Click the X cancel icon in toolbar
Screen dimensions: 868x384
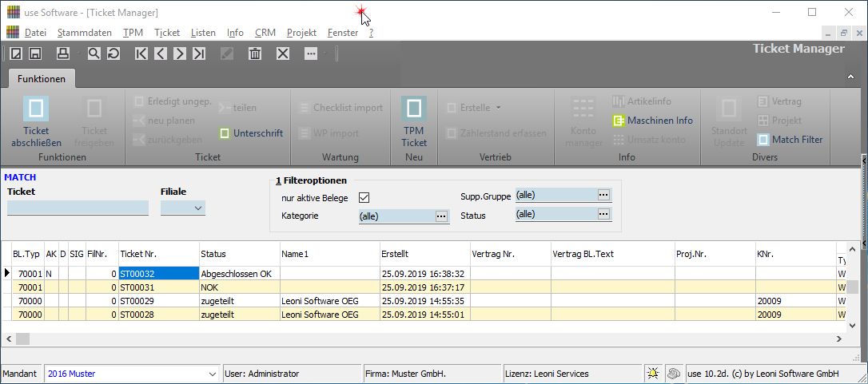coord(283,53)
